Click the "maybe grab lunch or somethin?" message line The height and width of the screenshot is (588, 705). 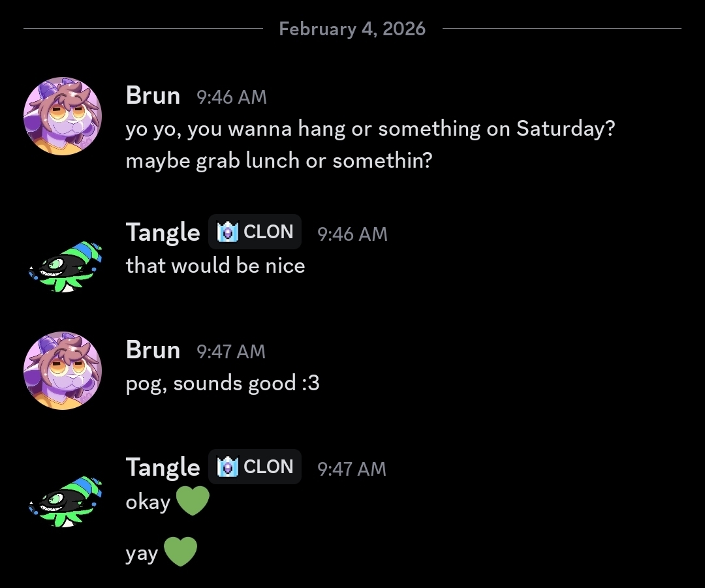click(279, 161)
